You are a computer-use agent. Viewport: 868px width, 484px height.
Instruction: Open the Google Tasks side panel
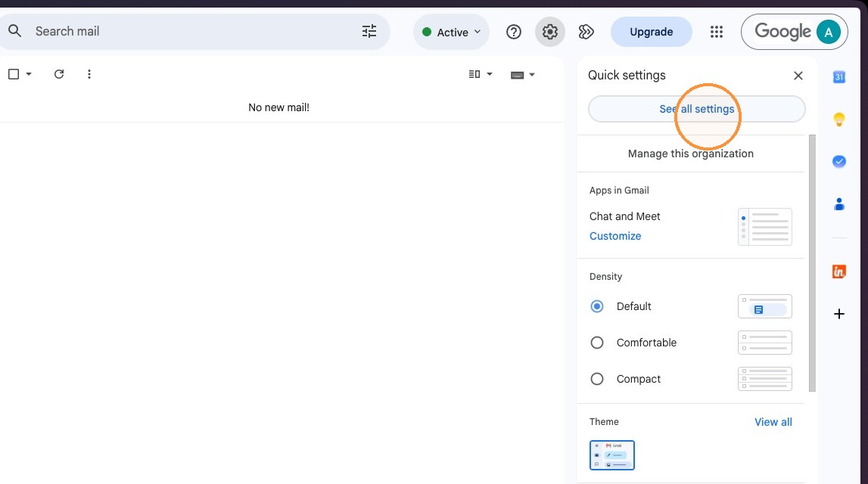[x=839, y=161]
